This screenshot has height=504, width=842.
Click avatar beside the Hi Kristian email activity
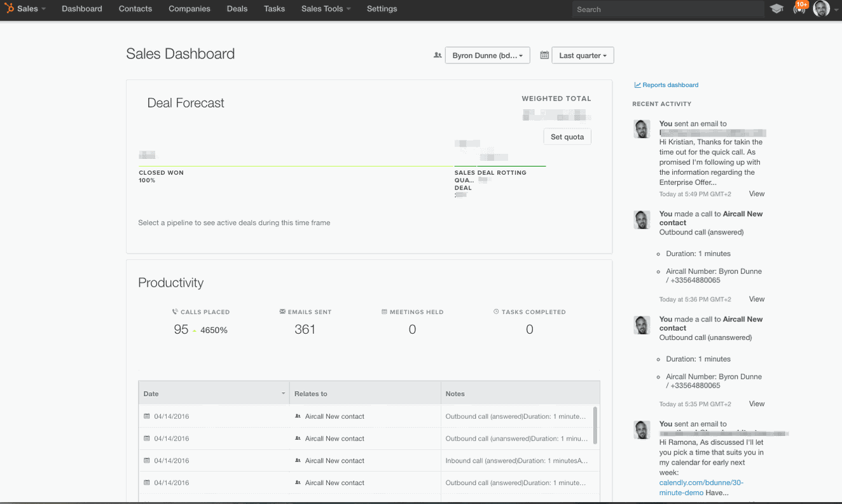[642, 129]
